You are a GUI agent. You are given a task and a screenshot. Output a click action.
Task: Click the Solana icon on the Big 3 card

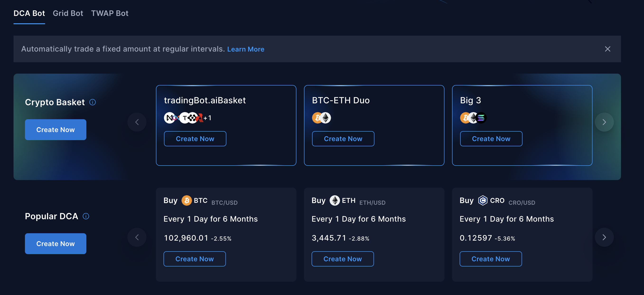click(x=481, y=118)
